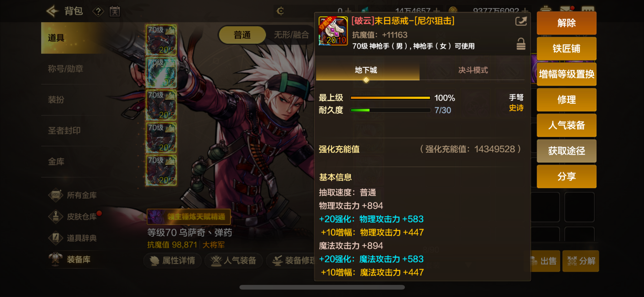
Task: Select the 末日惩戒 weapon icon thumbnail
Action: click(x=333, y=31)
